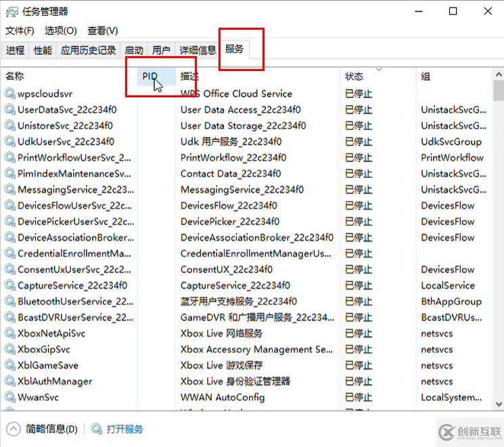Click gear icon beside wpscloudsvr service
The width and height of the screenshot is (504, 447).
pyautogui.click(x=10, y=93)
